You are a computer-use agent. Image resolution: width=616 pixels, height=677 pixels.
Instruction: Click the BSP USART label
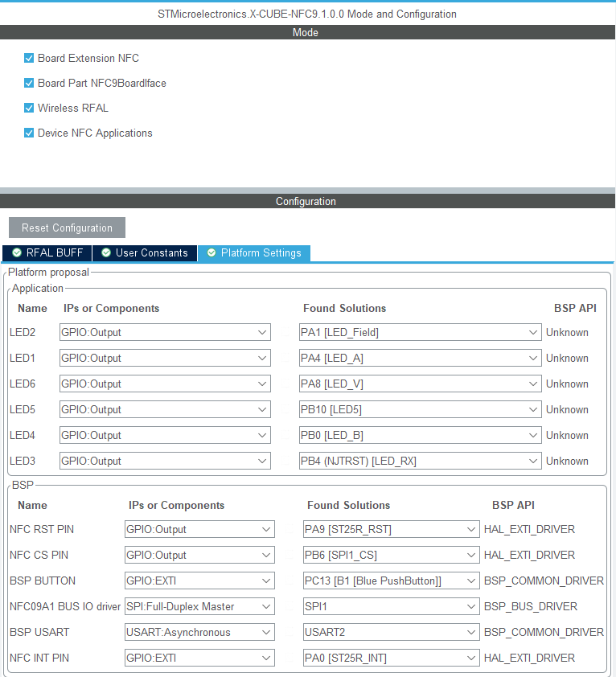click(39, 632)
